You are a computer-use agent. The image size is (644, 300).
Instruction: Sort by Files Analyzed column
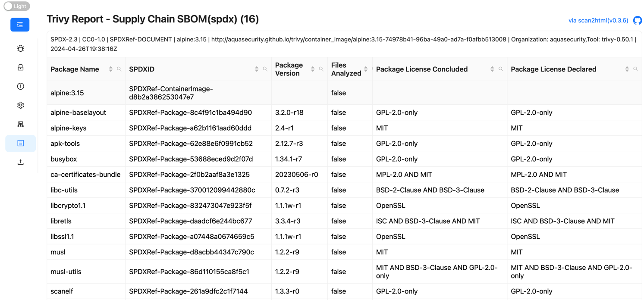click(x=366, y=69)
